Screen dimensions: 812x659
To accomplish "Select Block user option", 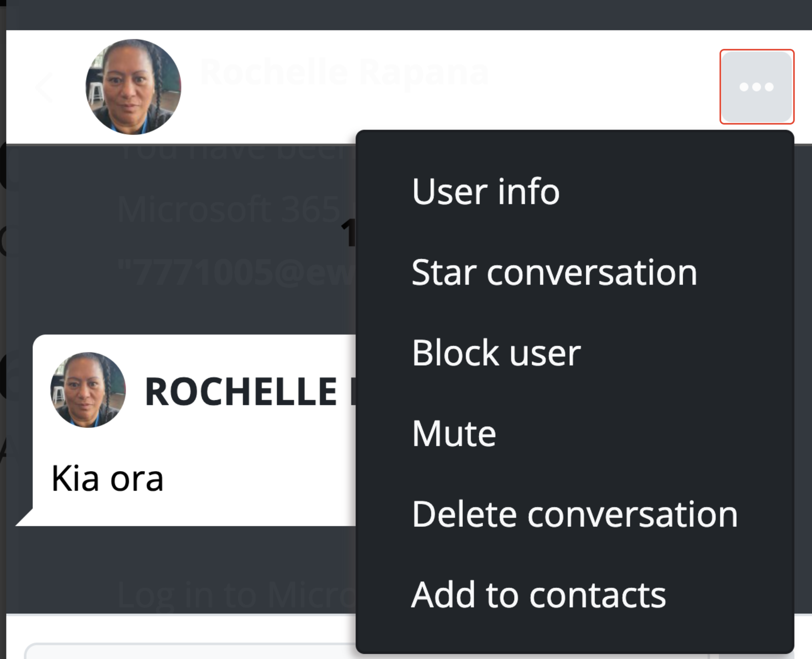I will tap(496, 353).
